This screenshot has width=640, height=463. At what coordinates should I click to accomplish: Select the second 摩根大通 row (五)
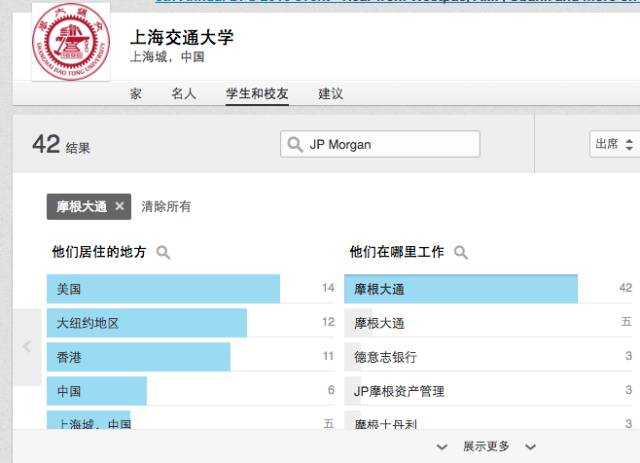[x=488, y=323]
